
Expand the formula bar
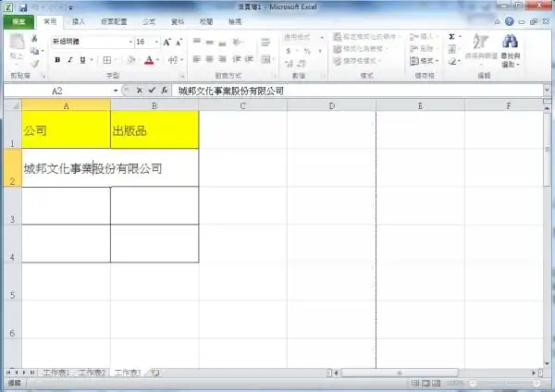click(548, 91)
